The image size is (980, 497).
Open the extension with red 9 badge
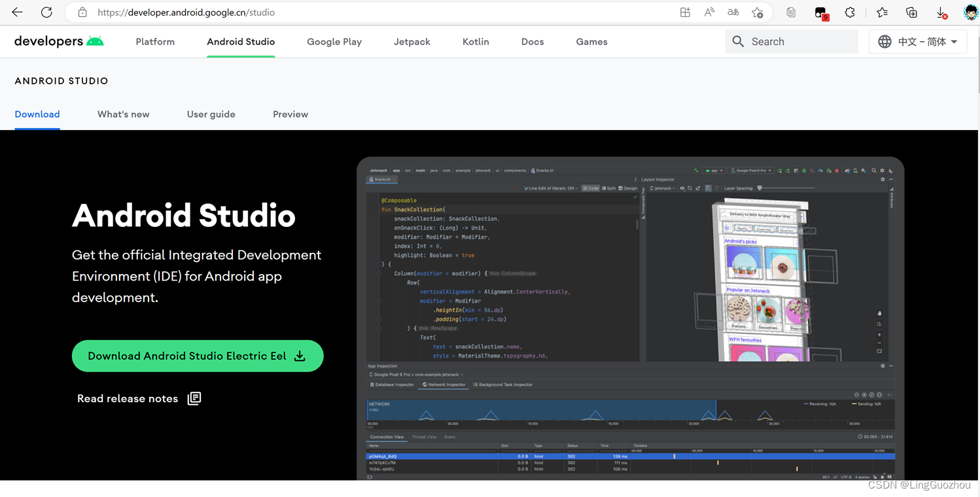[x=821, y=13]
